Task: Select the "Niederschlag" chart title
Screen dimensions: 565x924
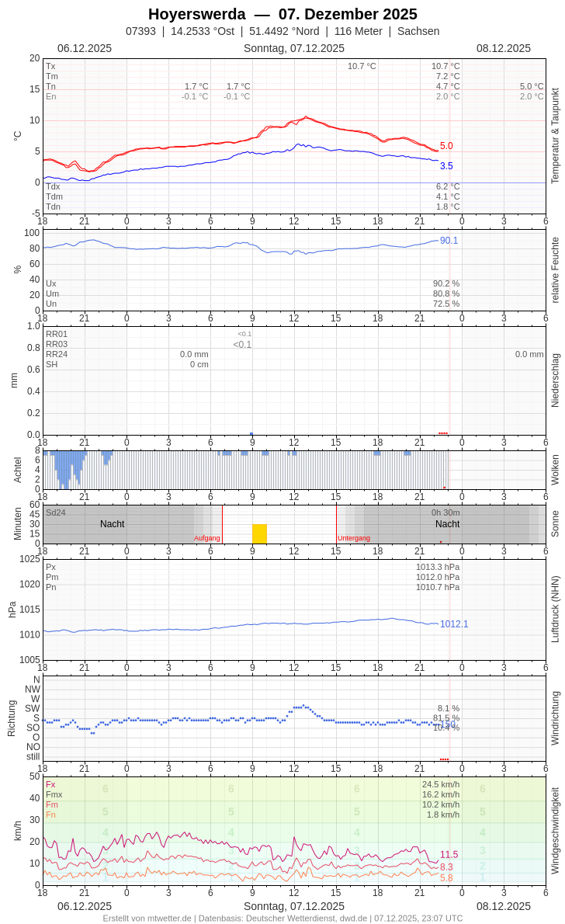Action: point(555,380)
